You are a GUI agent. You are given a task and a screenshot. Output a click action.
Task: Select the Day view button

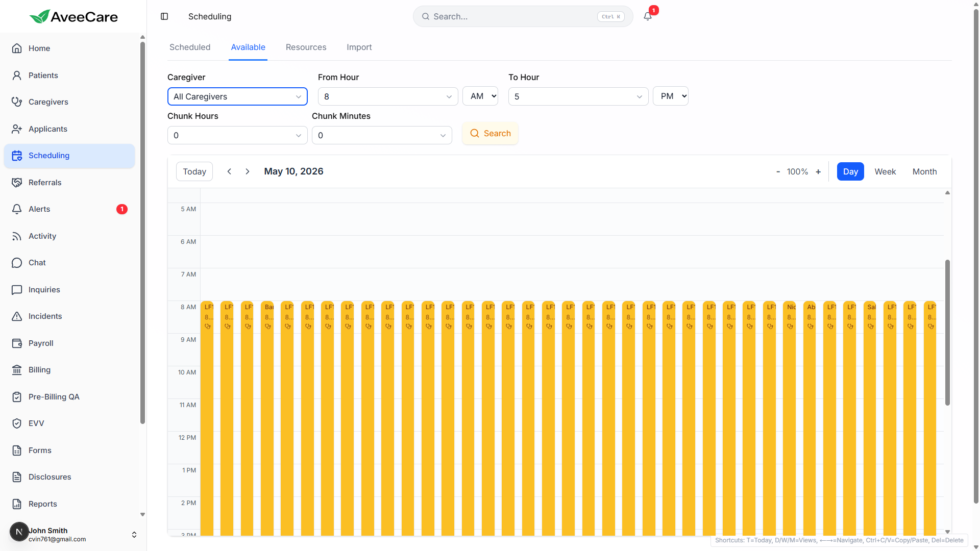(x=850, y=171)
